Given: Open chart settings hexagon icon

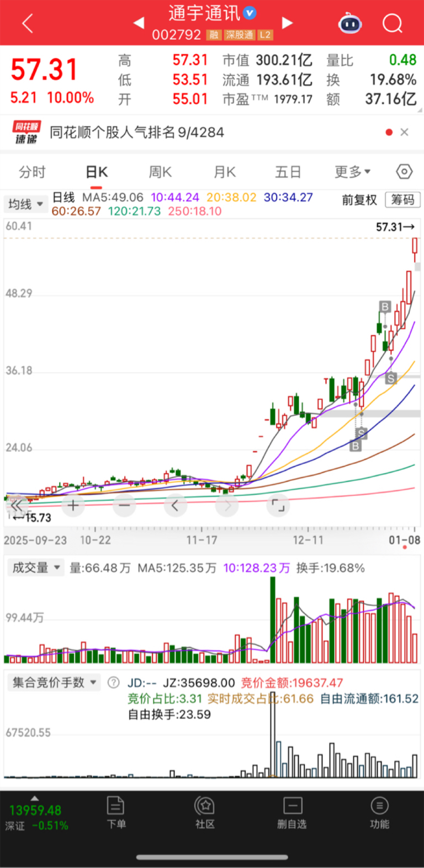Looking at the screenshot, I should tap(404, 172).
